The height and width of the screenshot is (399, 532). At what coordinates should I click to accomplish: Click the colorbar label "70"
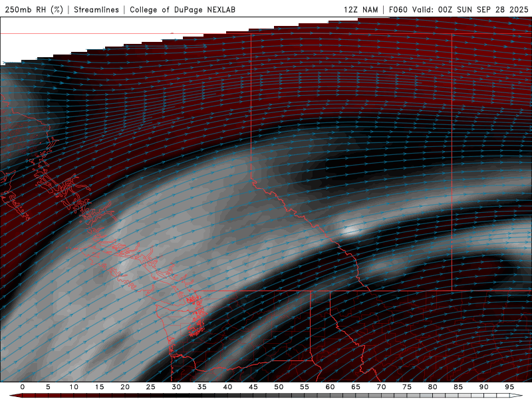tap(381, 387)
